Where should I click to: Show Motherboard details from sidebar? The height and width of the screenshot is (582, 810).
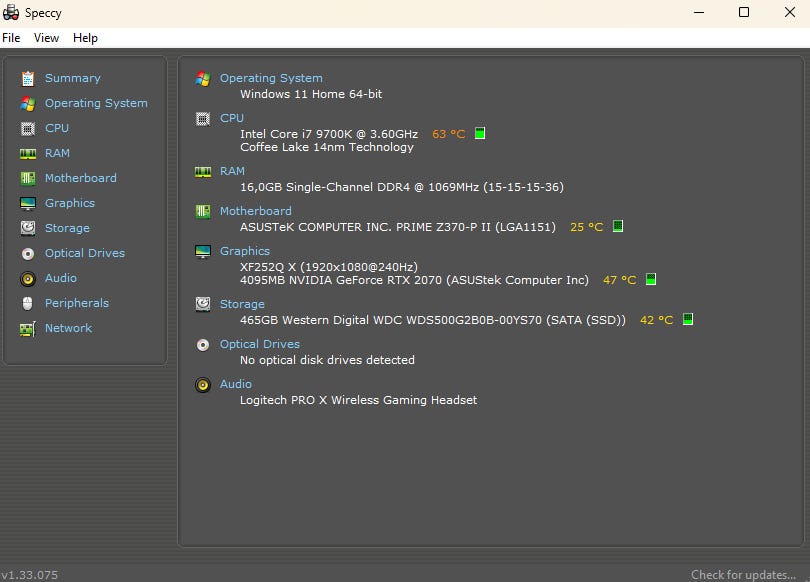[81, 178]
